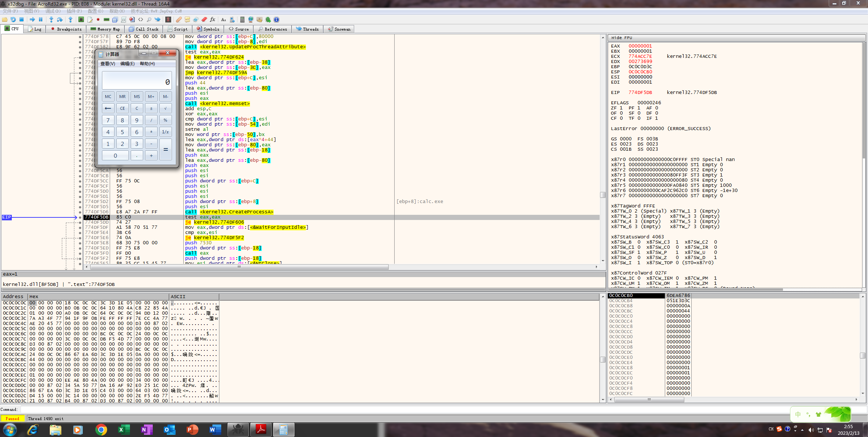Click the stack pane vertical scrollbar thumb

click(862, 355)
